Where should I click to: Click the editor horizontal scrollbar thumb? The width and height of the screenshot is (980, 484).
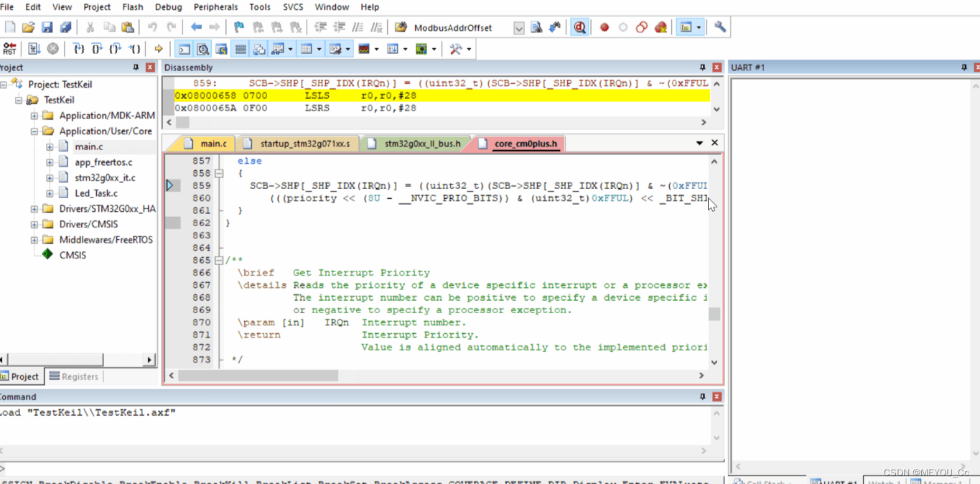258,375
